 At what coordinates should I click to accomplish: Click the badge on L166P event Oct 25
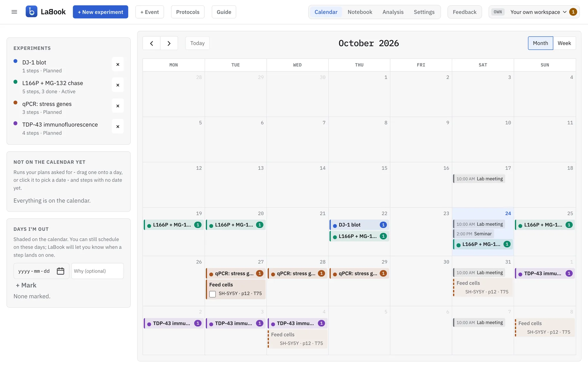[569, 225]
